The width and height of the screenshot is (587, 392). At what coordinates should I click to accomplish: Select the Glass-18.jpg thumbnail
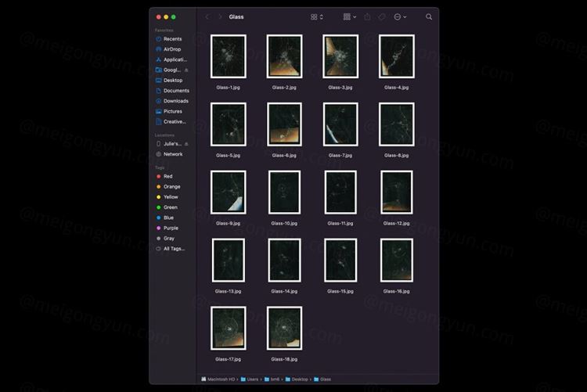[284, 328]
